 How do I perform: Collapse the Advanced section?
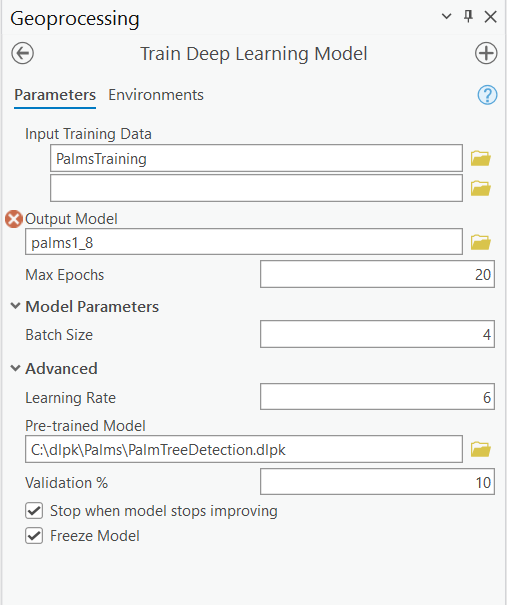(x=15, y=368)
